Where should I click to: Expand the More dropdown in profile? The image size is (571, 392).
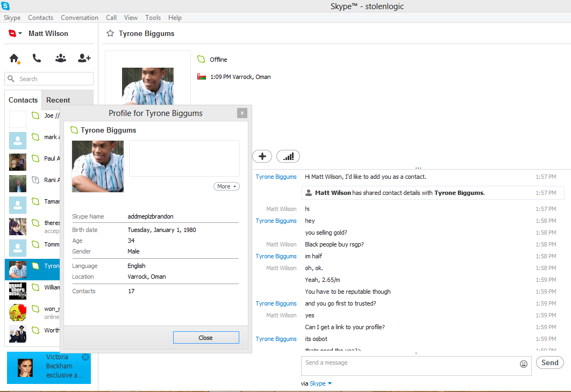tap(226, 186)
